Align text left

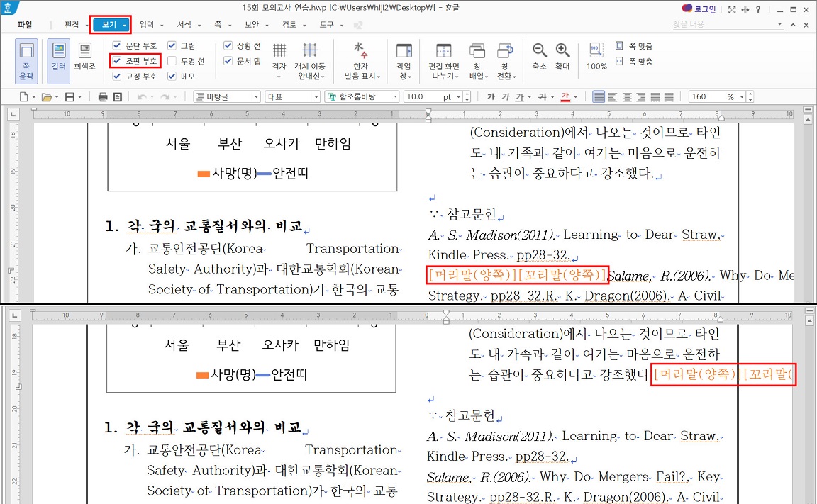tap(613, 97)
